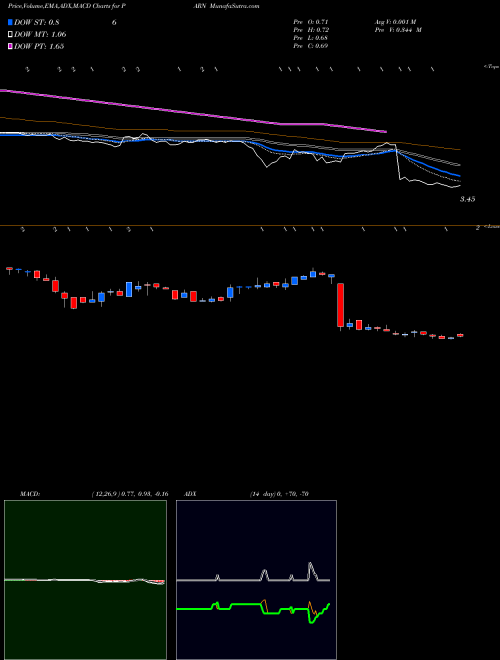This screenshot has width=500, height=660.
Task: Click the '<Lows' marker label
Action: pos(492,227)
